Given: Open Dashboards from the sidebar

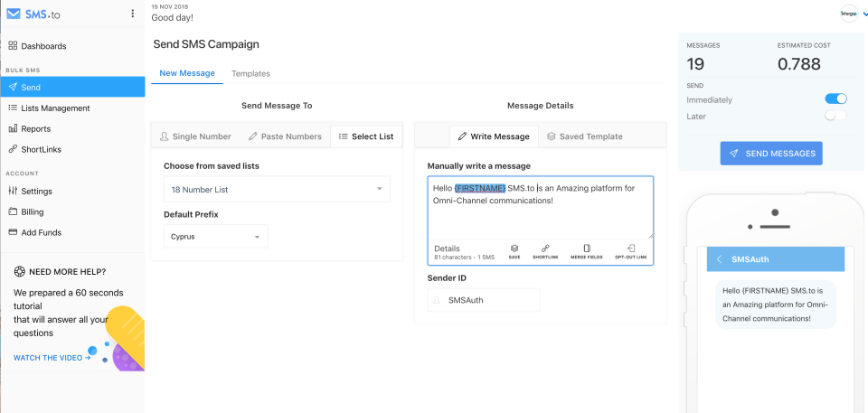Looking at the screenshot, I should coord(43,46).
